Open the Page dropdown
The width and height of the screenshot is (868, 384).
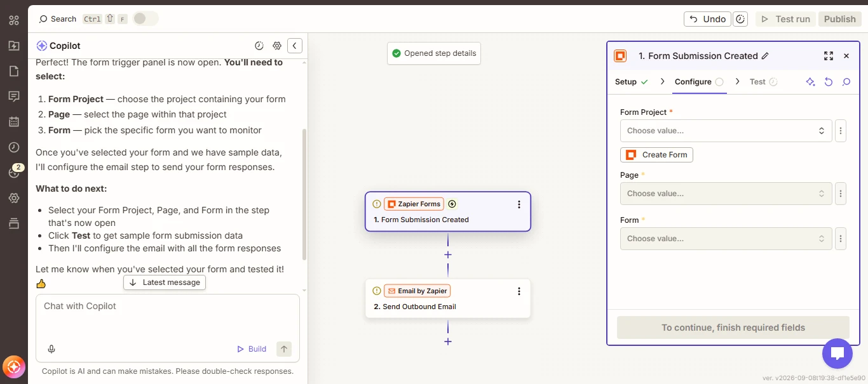pyautogui.click(x=726, y=194)
